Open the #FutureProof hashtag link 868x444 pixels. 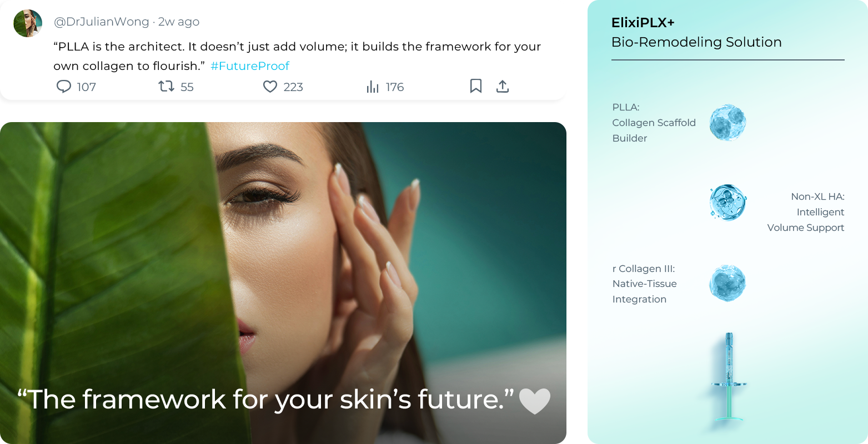(x=250, y=66)
